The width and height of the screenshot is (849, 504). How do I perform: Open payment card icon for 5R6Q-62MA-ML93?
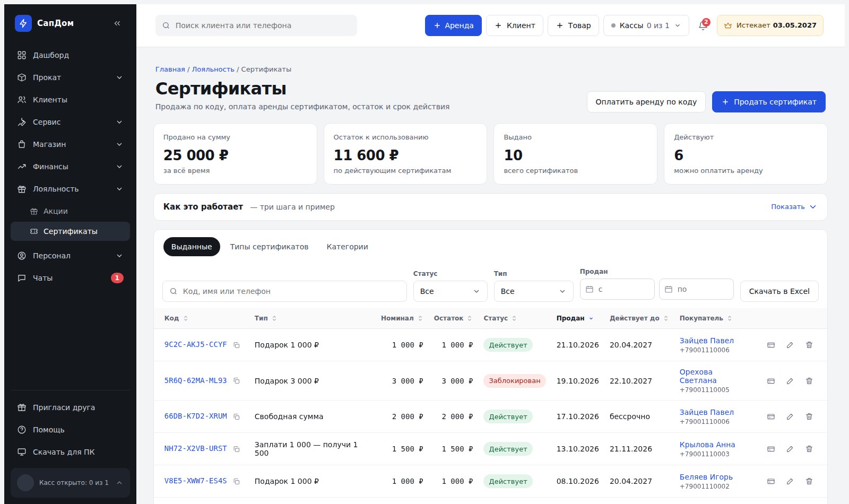771,381
